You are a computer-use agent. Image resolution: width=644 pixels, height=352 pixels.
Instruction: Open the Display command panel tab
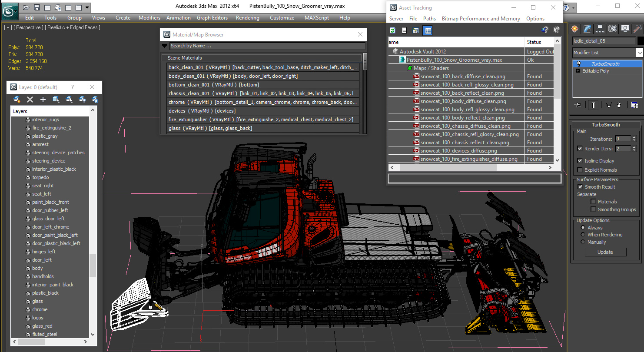[x=625, y=29]
